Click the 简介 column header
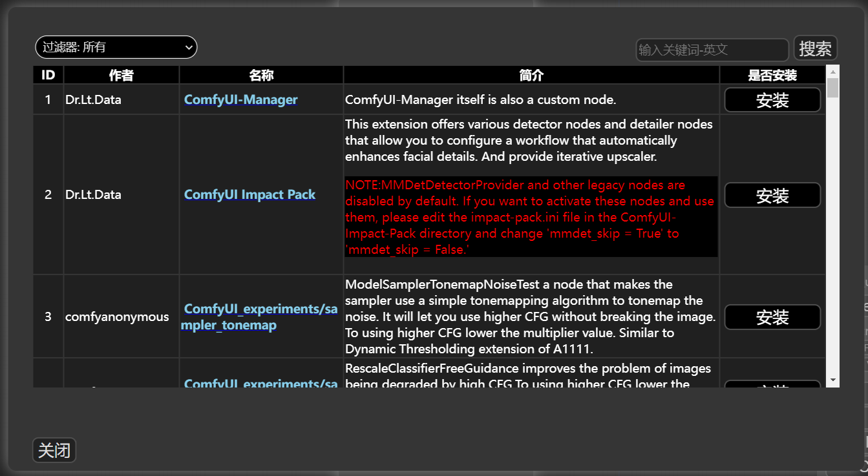This screenshot has height=476, width=868. pos(531,74)
